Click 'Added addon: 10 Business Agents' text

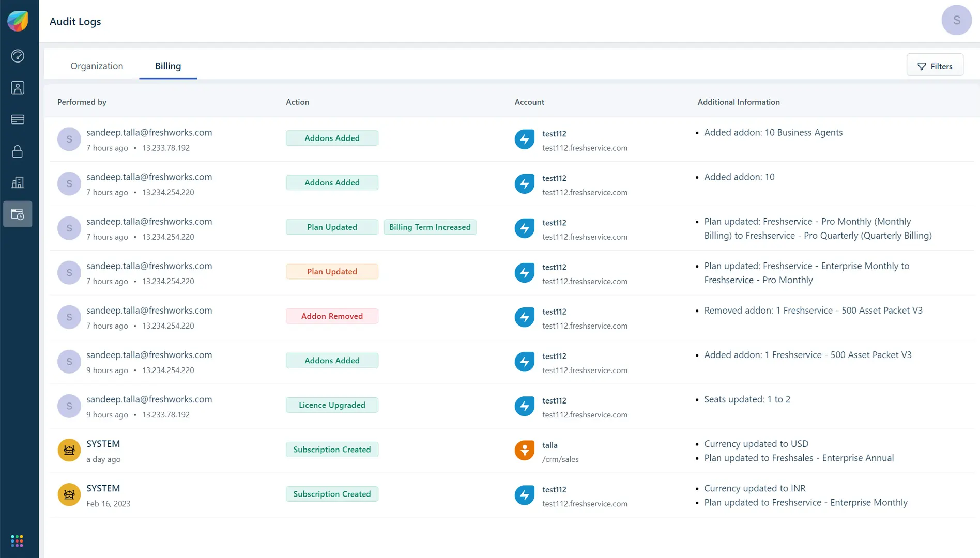tap(773, 132)
